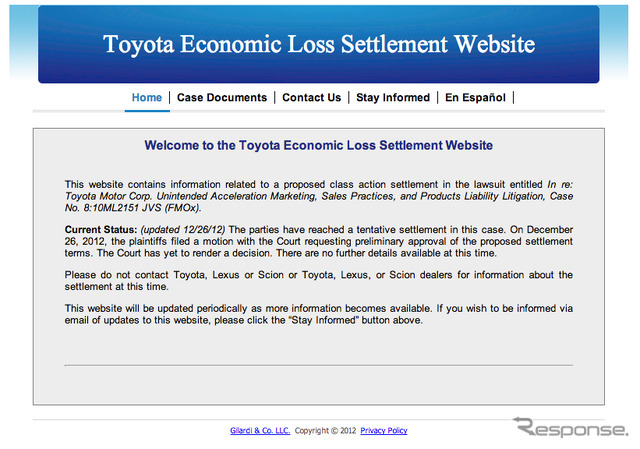The height and width of the screenshot is (449, 640).
Task: Click the Response logo watermark
Action: tap(570, 427)
